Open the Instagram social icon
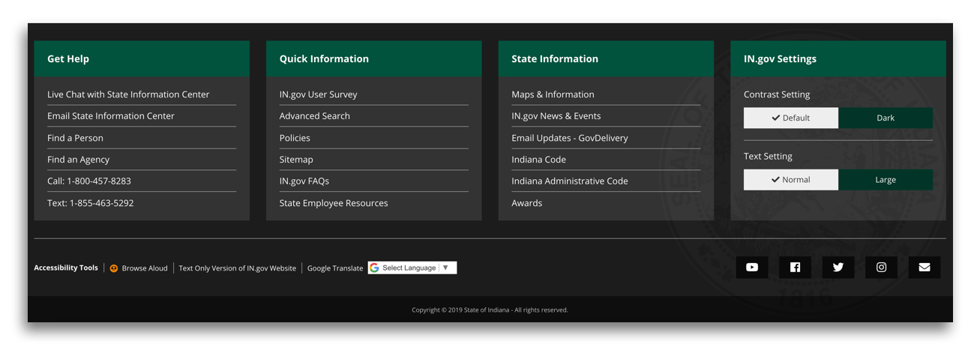This screenshot has width=980, height=344. [x=881, y=268]
